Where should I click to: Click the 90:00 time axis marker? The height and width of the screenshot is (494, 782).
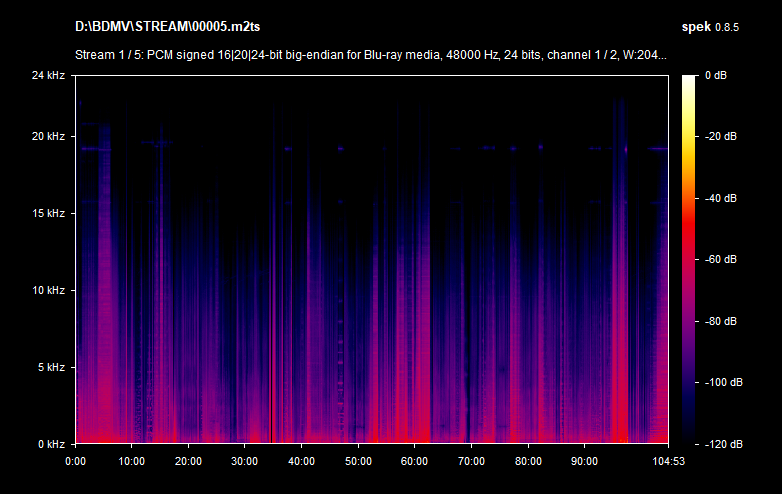pyautogui.click(x=584, y=461)
